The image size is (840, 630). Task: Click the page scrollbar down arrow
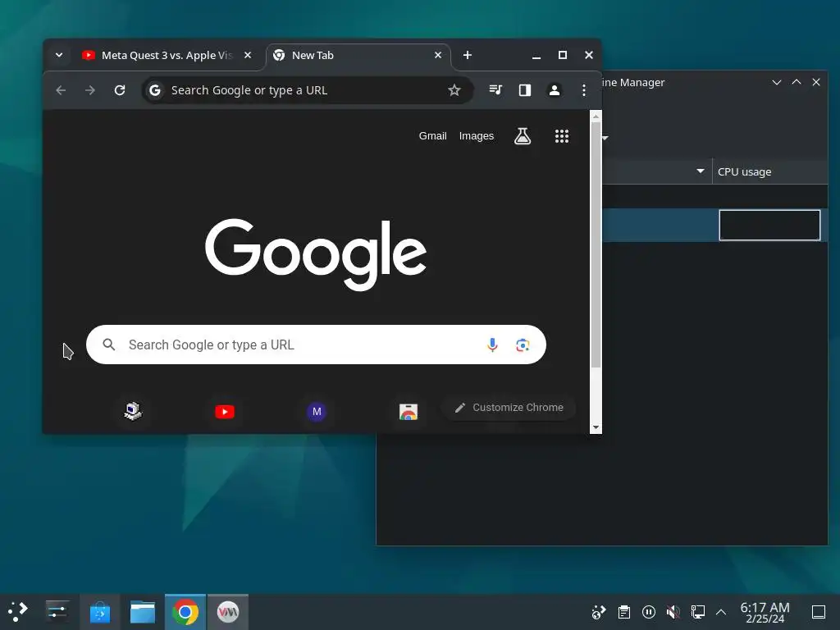pos(596,427)
